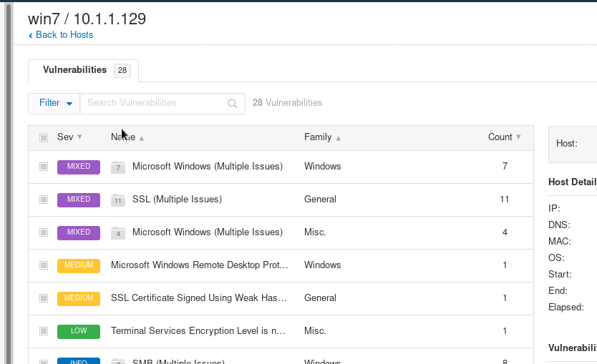Sort by Name column
597x364 pixels.
point(127,137)
